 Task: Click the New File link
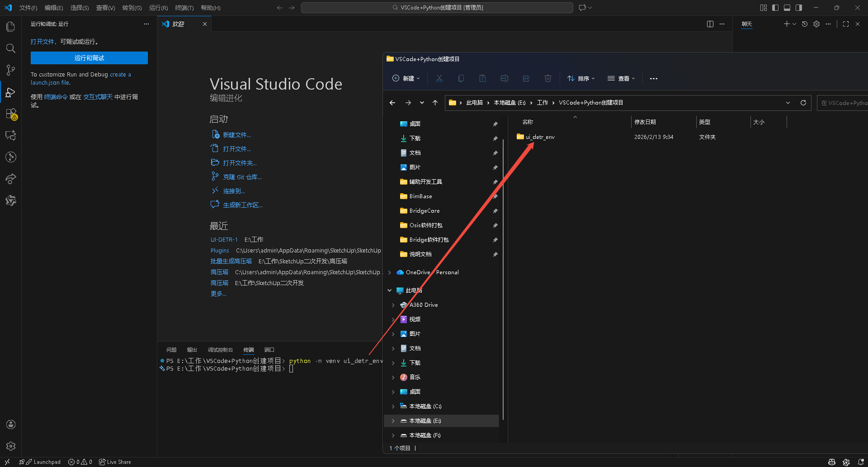[x=237, y=135]
